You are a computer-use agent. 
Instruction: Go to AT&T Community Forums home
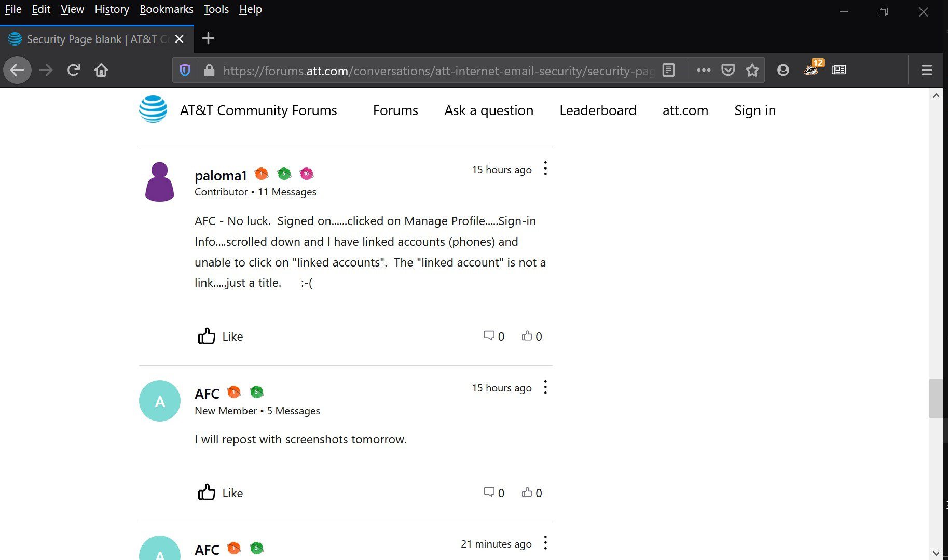(x=258, y=110)
